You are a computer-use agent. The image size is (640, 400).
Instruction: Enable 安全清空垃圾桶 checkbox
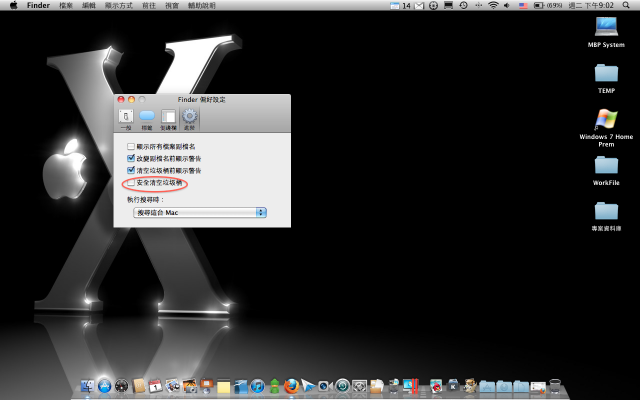pyautogui.click(x=131, y=183)
